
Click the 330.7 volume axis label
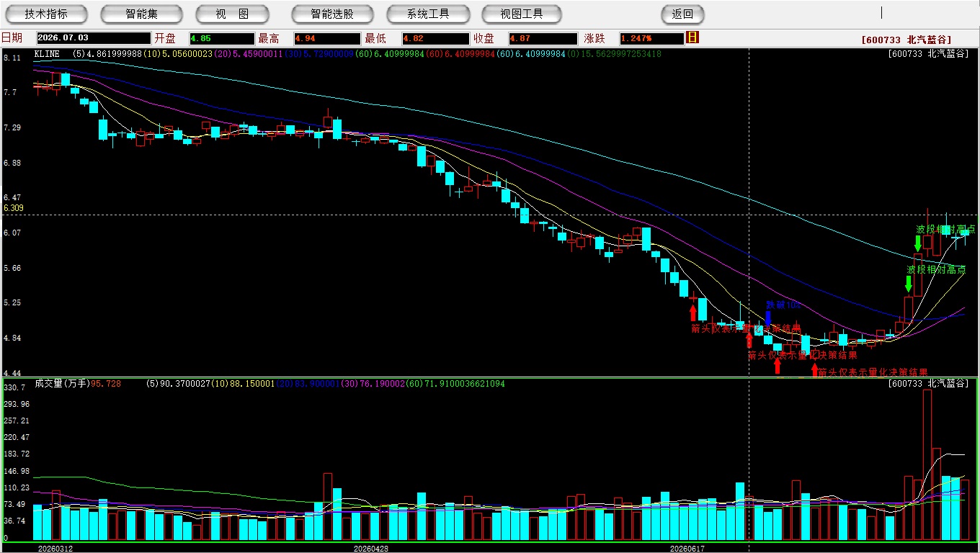14,387
